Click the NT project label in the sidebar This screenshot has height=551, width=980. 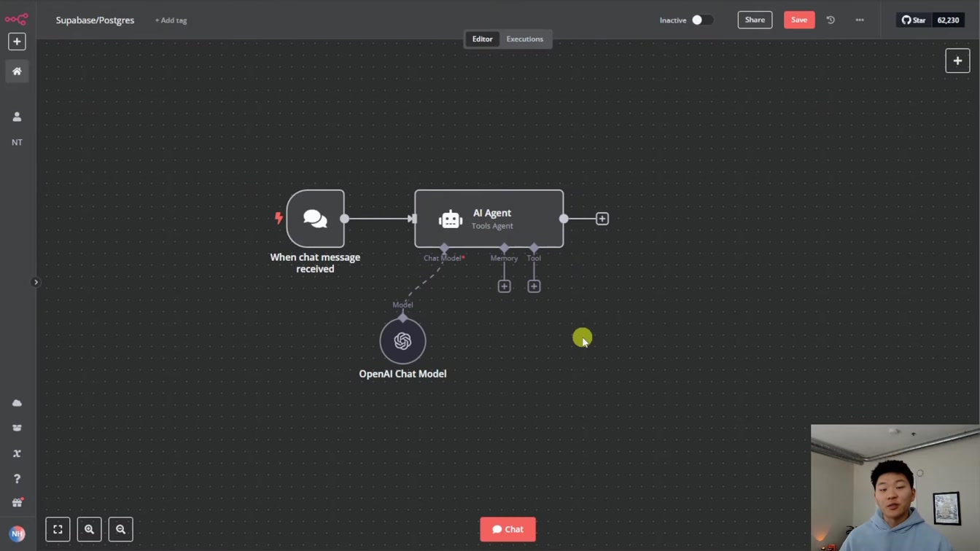tap(17, 142)
